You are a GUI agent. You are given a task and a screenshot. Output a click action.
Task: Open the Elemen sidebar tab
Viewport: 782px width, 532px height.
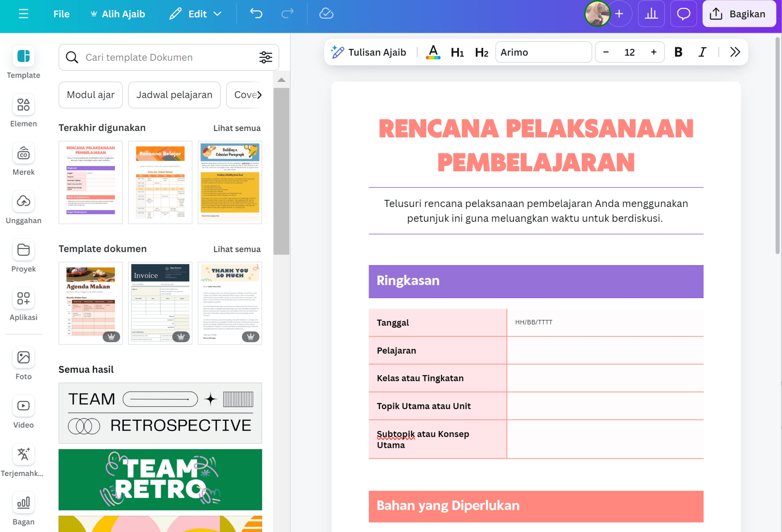point(24,111)
